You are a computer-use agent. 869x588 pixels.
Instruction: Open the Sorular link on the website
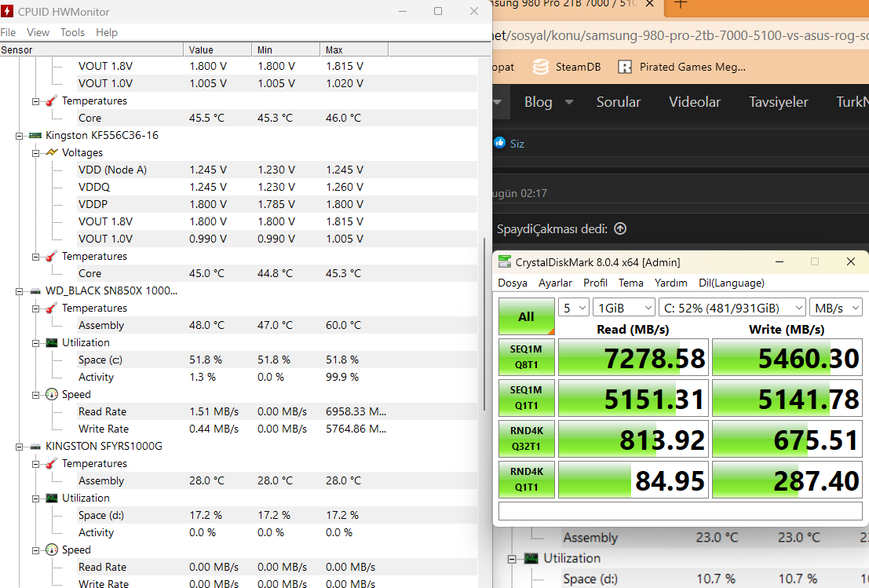(618, 102)
